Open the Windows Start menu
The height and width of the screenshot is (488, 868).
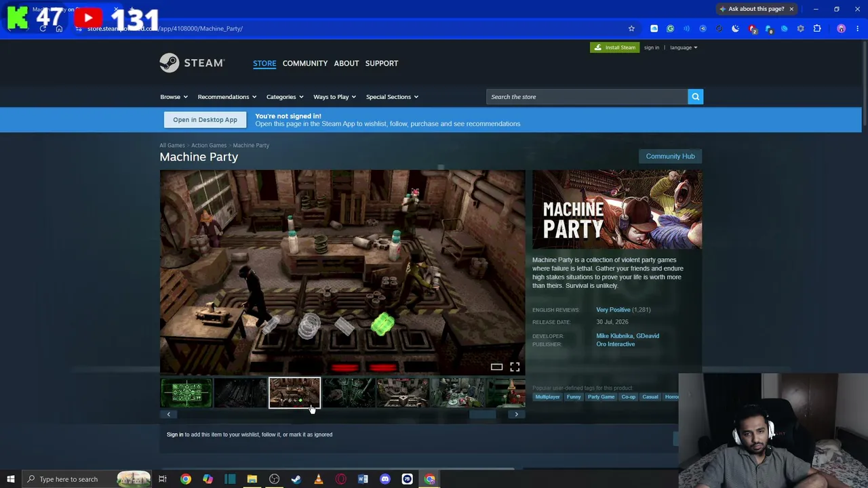(x=10, y=479)
